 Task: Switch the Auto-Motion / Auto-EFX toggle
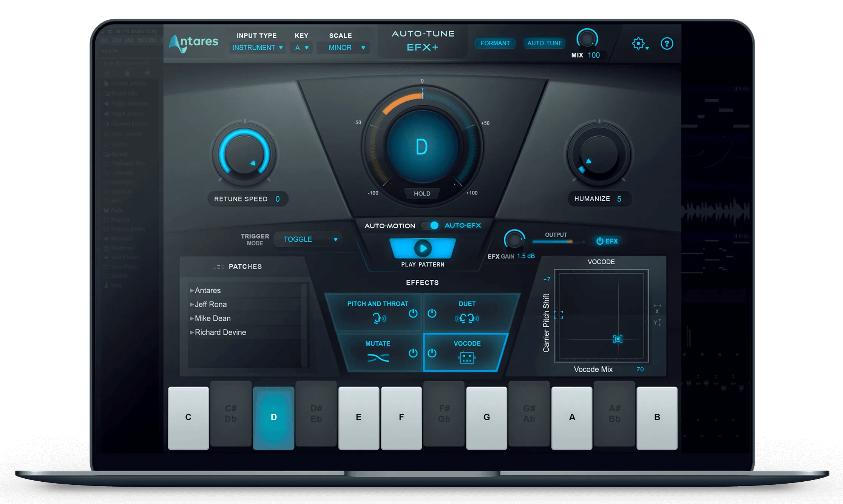click(x=430, y=225)
